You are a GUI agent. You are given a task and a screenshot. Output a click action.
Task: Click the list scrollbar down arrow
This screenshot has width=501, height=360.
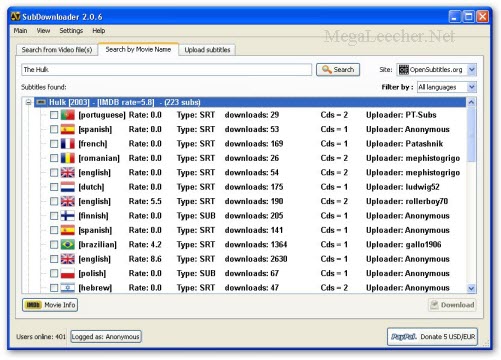pyautogui.click(x=471, y=288)
